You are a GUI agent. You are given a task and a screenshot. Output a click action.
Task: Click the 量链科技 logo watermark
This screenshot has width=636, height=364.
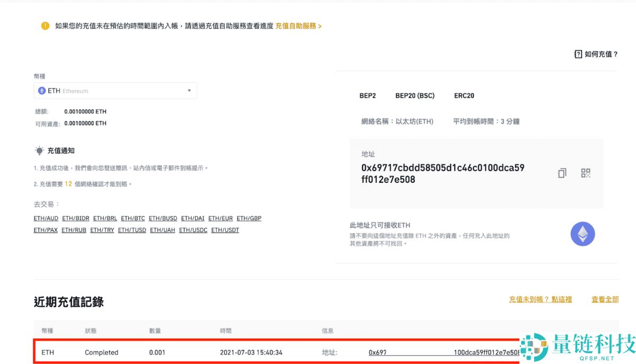tap(575, 350)
